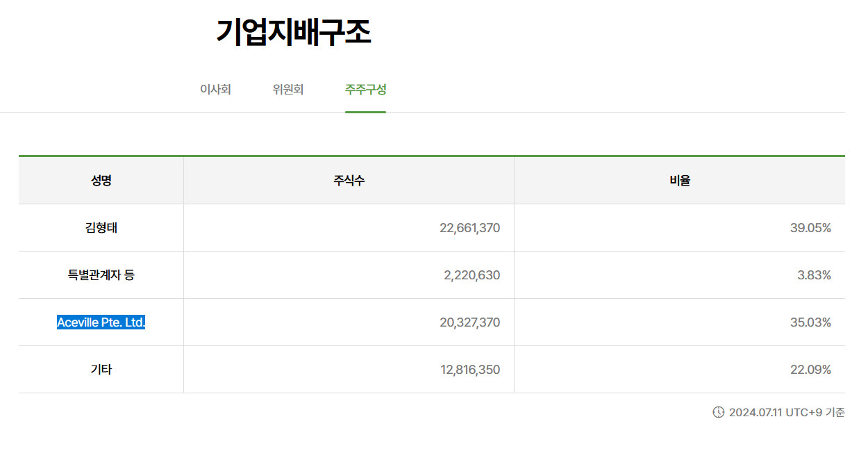The image size is (868, 451).
Task: Click the 12,816,350 share count cell
Action: [x=349, y=370]
